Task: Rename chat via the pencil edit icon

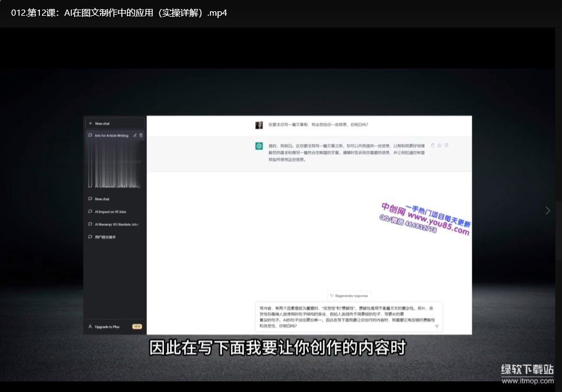Action: point(135,135)
